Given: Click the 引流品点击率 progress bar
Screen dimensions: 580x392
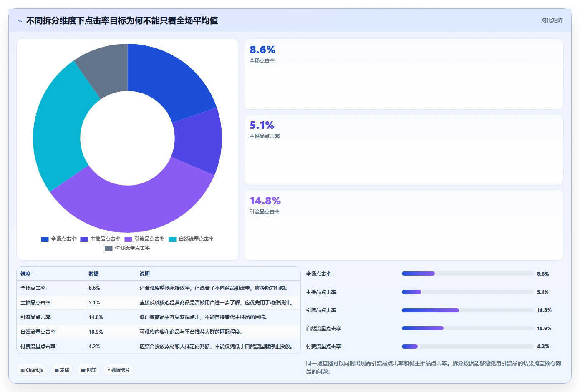Looking at the screenshot, I should coord(467,310).
